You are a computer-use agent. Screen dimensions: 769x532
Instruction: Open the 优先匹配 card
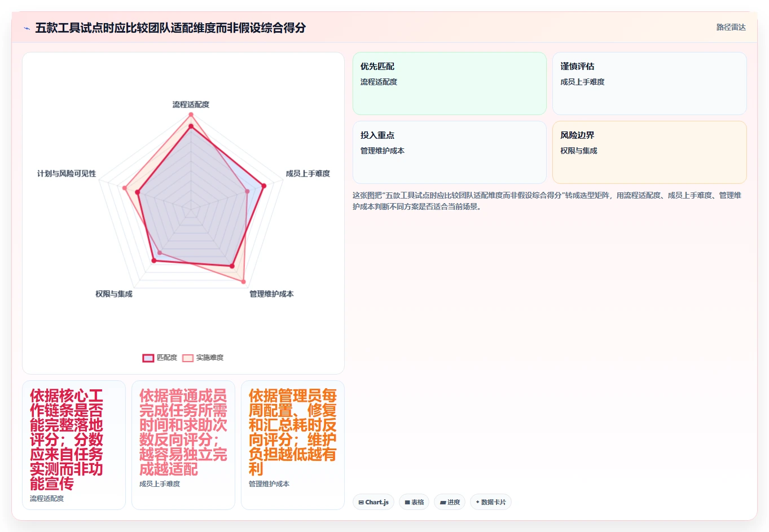coord(450,83)
